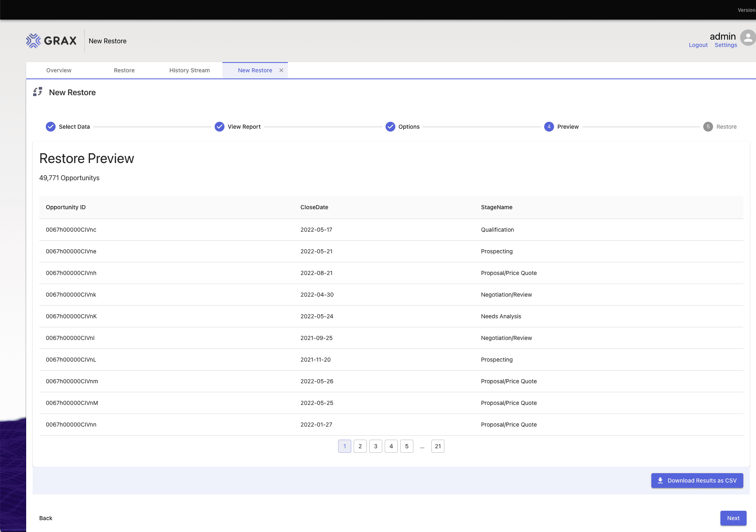Screen dimensions: 756x532
Task: Click the Opportunity ID column header
Action: [66, 207]
